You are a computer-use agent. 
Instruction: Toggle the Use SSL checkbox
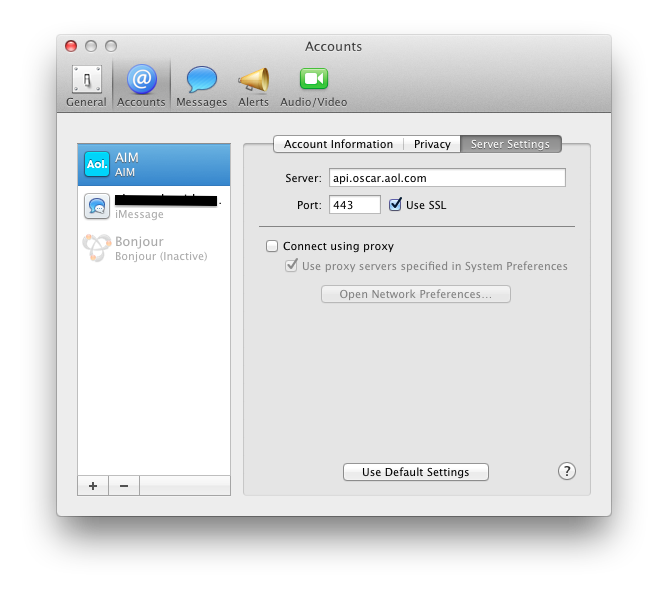pos(395,204)
